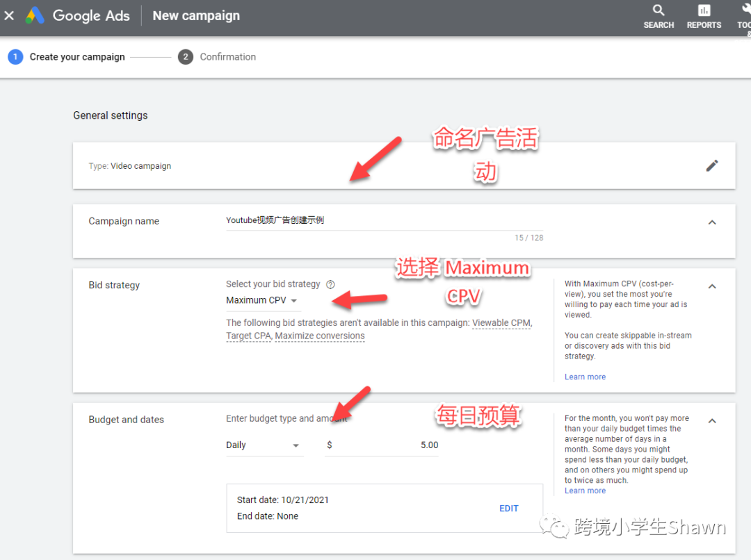The image size is (751, 560).
Task: Collapse the Bid strategy section
Action: pyautogui.click(x=711, y=286)
